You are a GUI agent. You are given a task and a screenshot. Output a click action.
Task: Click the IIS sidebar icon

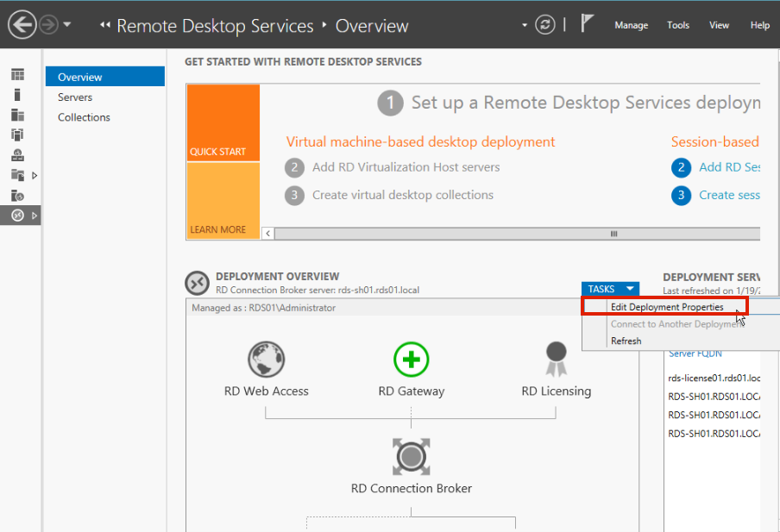pos(17,196)
